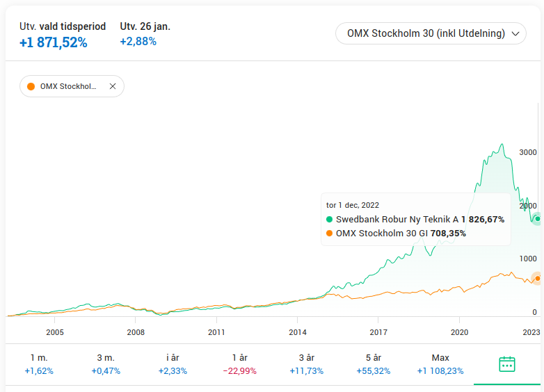
Task: Choose the 3 år time range
Action: [307, 364]
